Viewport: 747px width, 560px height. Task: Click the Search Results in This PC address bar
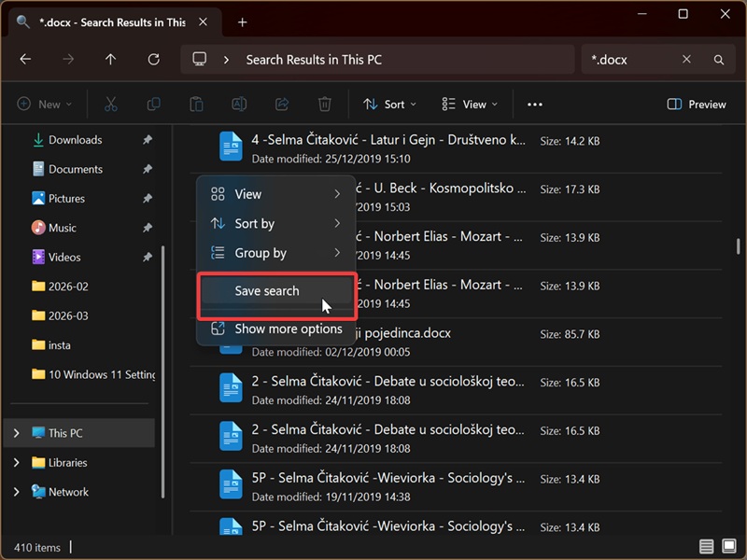tap(377, 60)
